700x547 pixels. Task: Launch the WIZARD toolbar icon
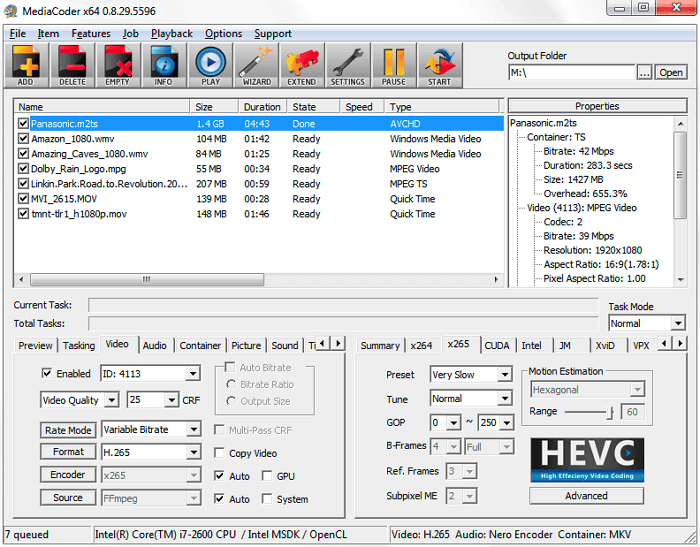coord(257,66)
